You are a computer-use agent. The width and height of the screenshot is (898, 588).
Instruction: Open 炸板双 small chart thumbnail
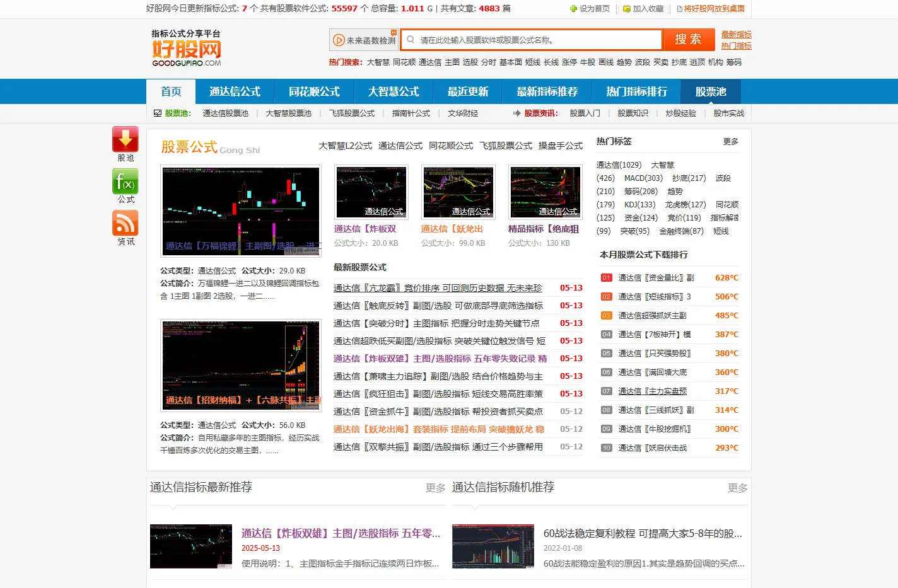click(371, 192)
